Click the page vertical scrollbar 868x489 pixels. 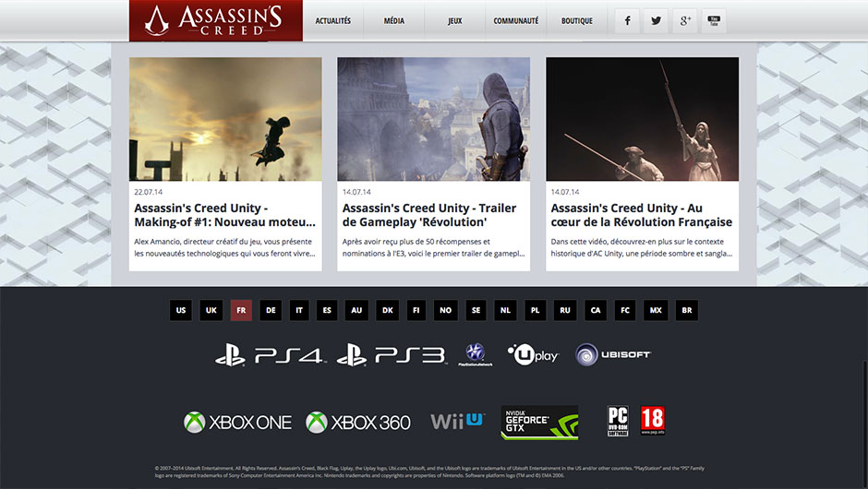pos(864,424)
